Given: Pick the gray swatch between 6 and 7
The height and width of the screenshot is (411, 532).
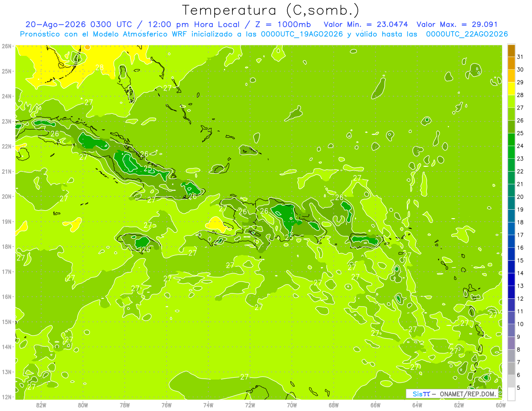Looking at the screenshot, I should (x=511, y=368).
